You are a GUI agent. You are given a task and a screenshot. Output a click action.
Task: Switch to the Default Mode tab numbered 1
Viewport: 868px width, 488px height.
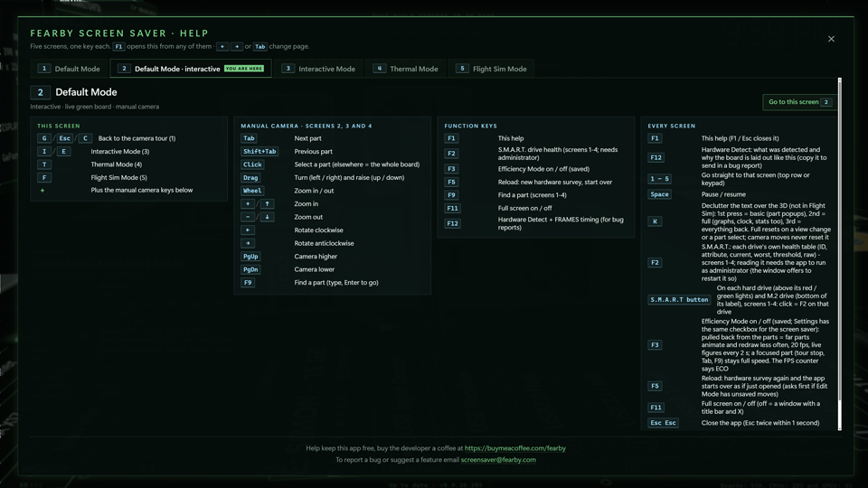pos(70,69)
